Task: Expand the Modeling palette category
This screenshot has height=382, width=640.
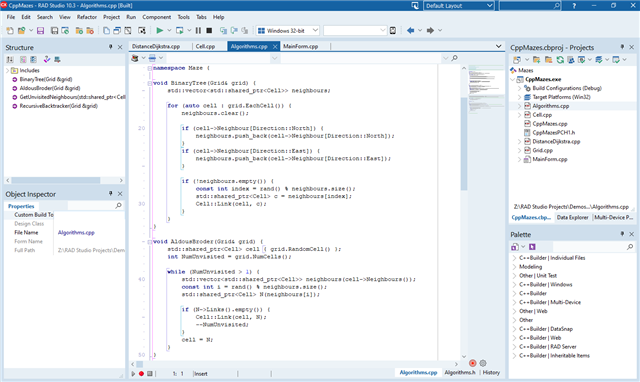Action: coord(514,267)
